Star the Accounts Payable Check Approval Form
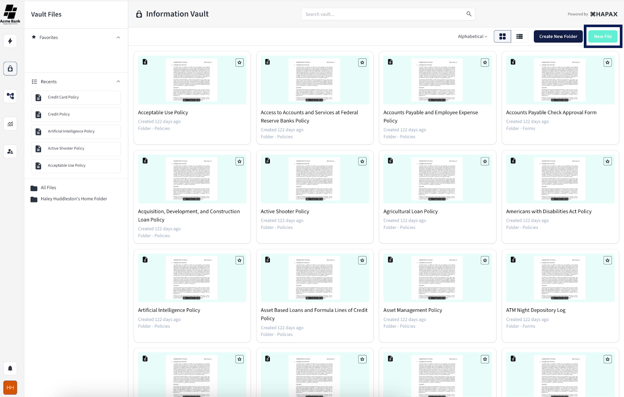 (607, 62)
